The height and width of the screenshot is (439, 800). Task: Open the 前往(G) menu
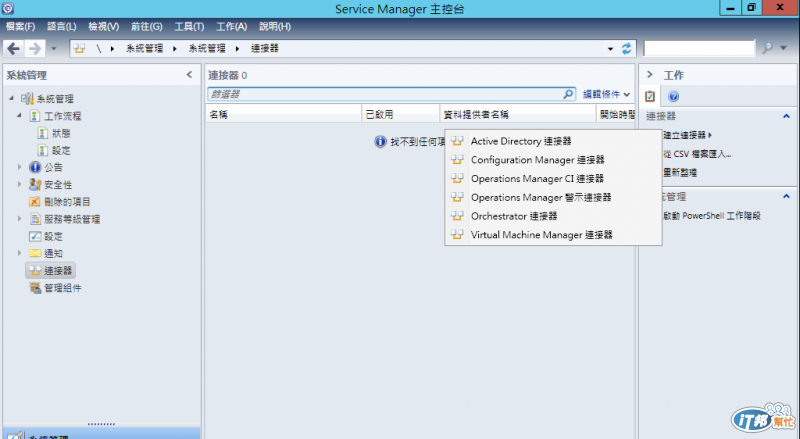pos(146,27)
